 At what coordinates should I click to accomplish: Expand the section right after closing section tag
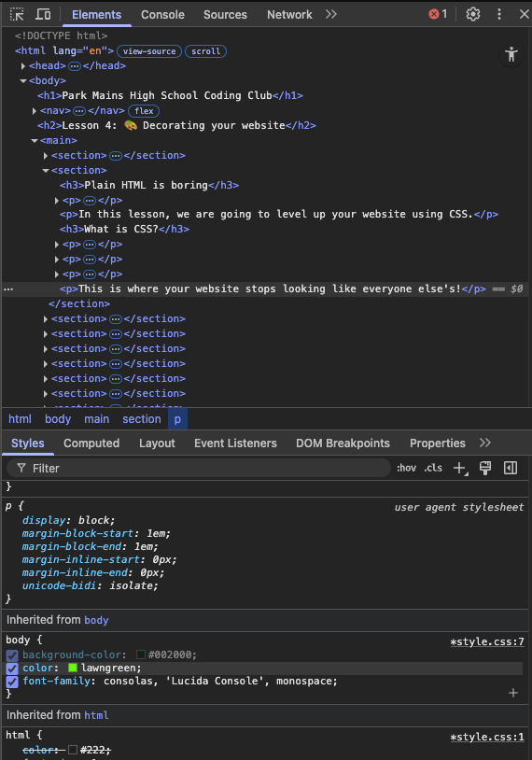coord(46,319)
